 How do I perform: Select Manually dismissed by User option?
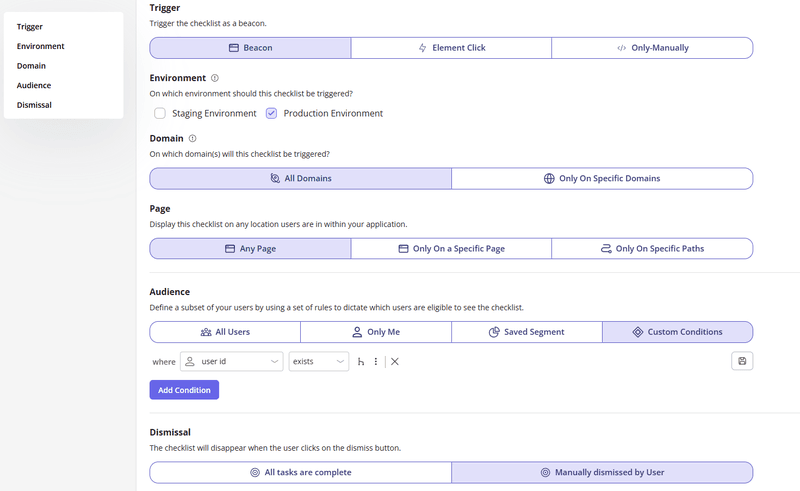601,472
